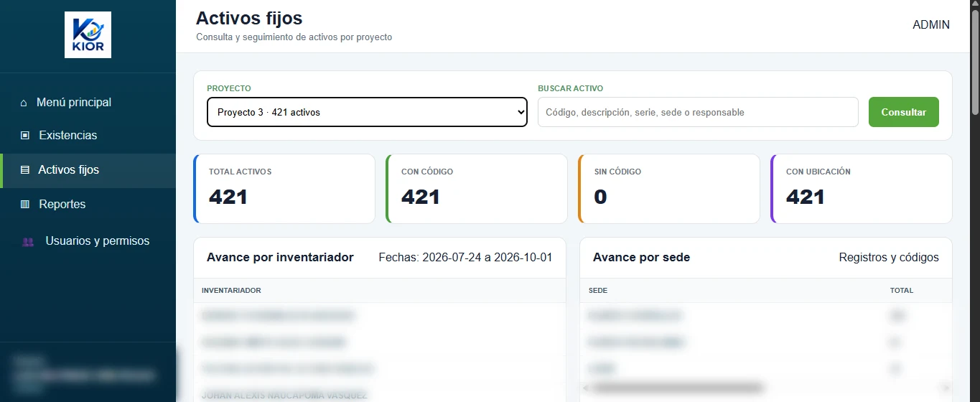Click the Existencias sidebar icon
Image resolution: width=980 pixels, height=402 pixels.
point(24,136)
